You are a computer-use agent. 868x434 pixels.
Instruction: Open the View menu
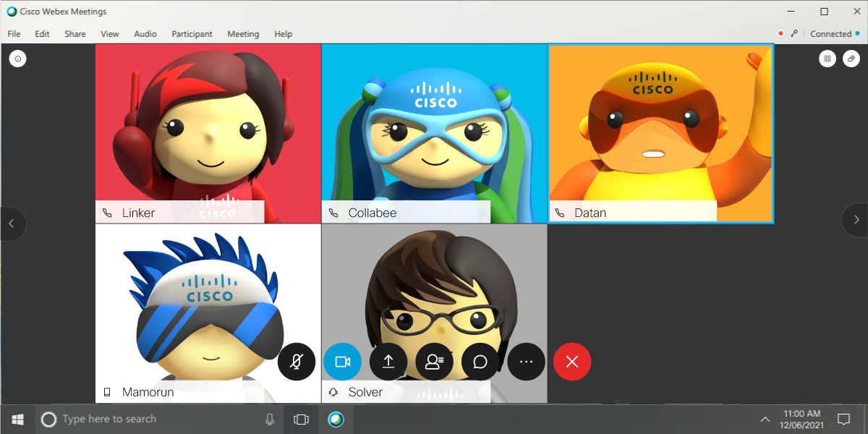[x=110, y=34]
